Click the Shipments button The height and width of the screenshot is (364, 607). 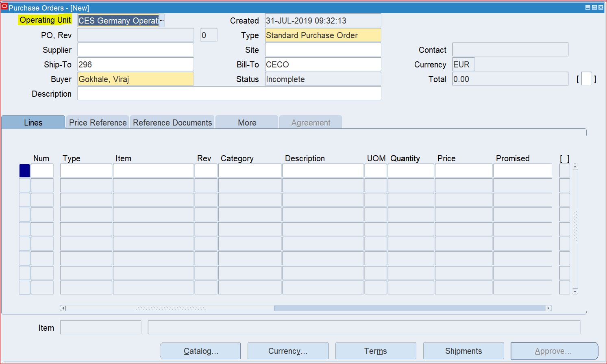click(x=463, y=351)
